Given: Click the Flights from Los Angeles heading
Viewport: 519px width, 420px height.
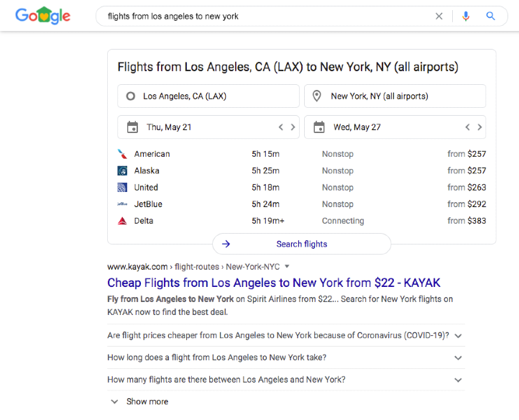Looking at the screenshot, I should click(288, 67).
